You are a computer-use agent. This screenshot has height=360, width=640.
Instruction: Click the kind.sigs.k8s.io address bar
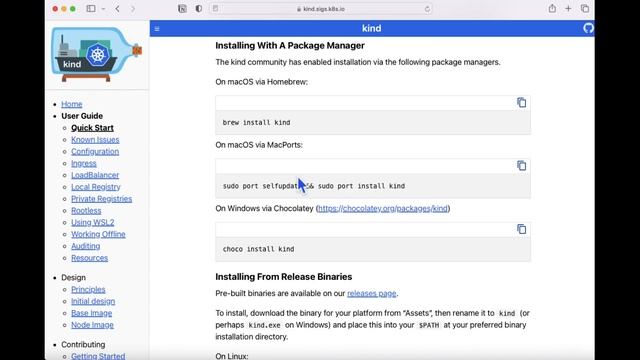[321, 9]
